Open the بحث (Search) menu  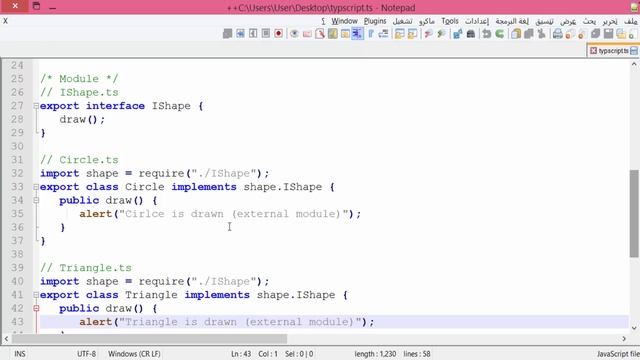pyautogui.click(x=589, y=21)
